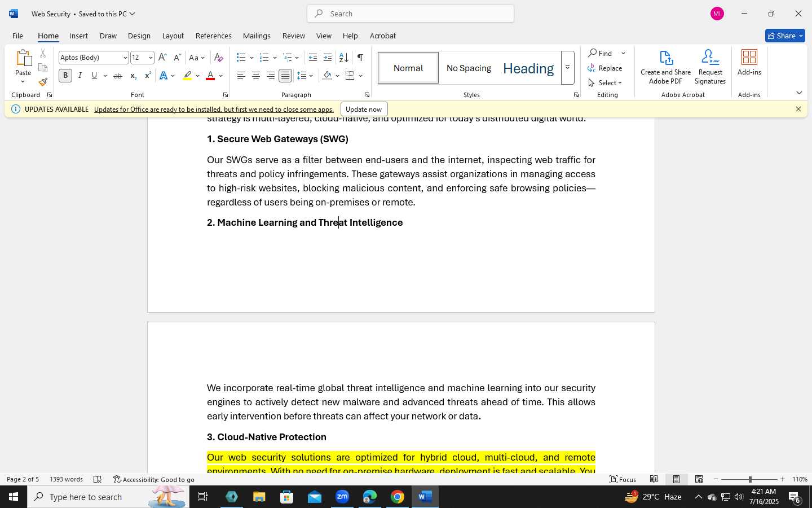Open the font size dropdown

(x=151, y=58)
